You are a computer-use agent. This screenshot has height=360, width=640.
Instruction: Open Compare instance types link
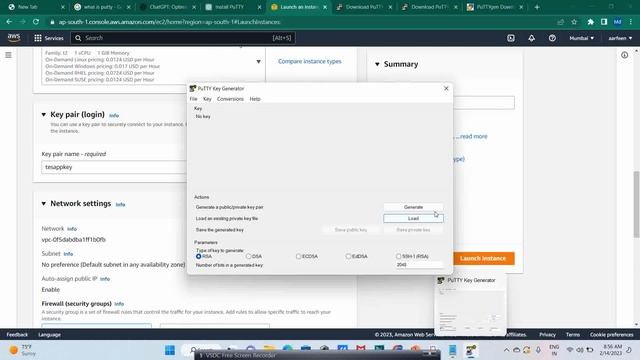(x=309, y=61)
